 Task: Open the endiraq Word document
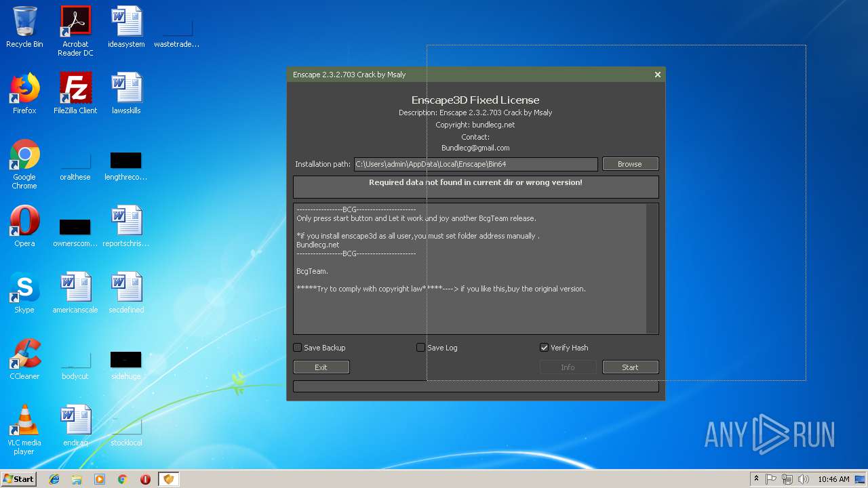[x=75, y=426]
